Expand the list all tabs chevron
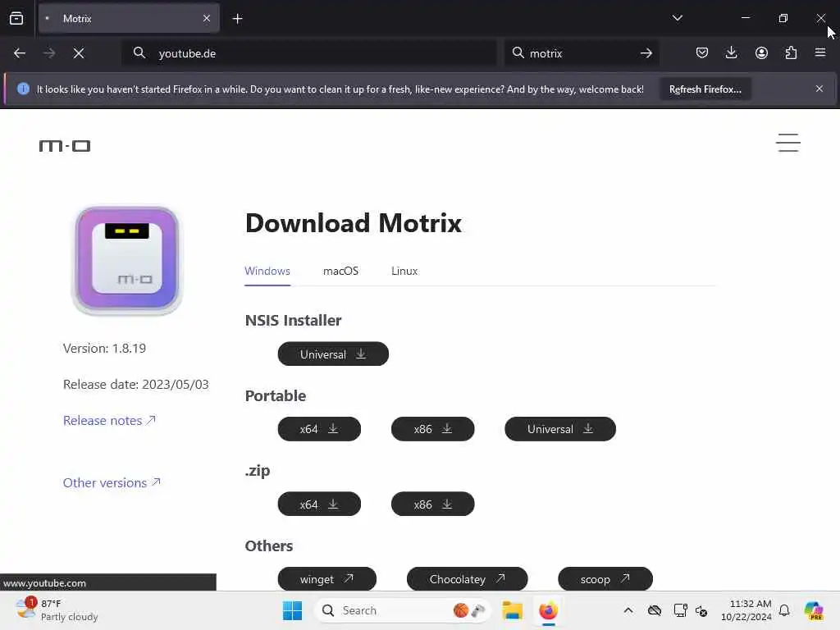840x630 pixels. tap(677, 18)
